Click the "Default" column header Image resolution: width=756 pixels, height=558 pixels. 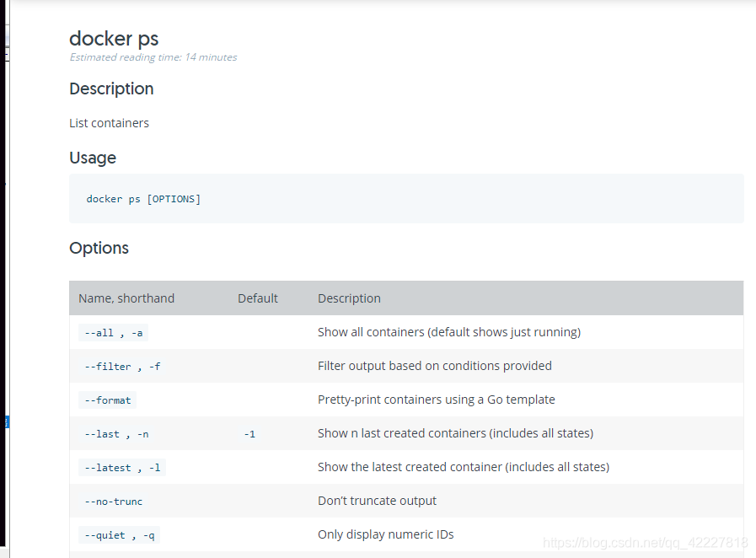(x=257, y=298)
